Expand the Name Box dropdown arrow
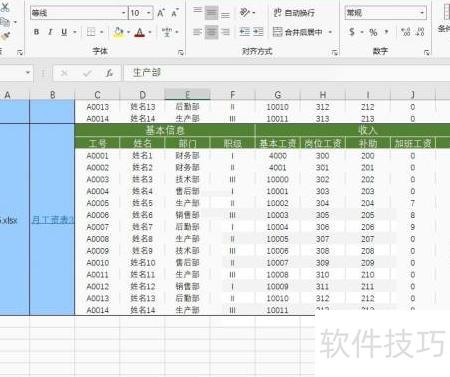 click(28, 72)
